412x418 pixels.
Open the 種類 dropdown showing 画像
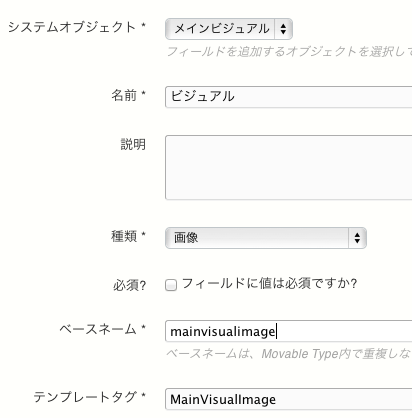click(x=266, y=238)
